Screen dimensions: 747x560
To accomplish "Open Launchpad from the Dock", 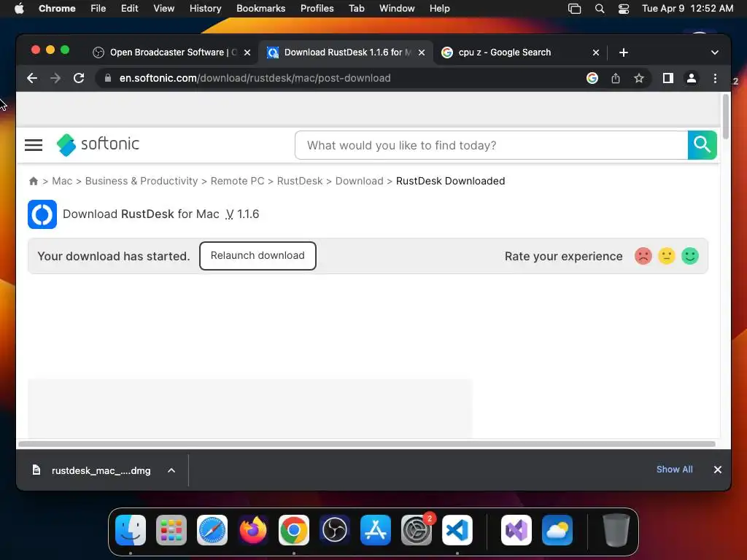I will tap(171, 530).
